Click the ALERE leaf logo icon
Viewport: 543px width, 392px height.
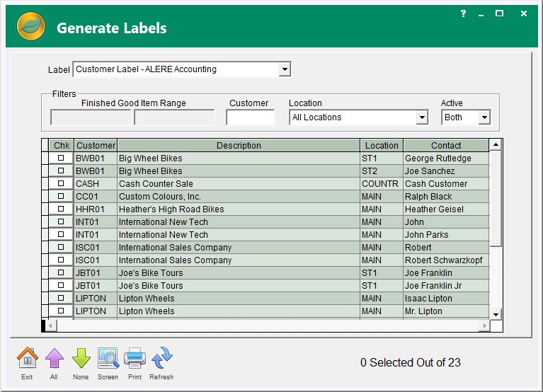[x=30, y=26]
